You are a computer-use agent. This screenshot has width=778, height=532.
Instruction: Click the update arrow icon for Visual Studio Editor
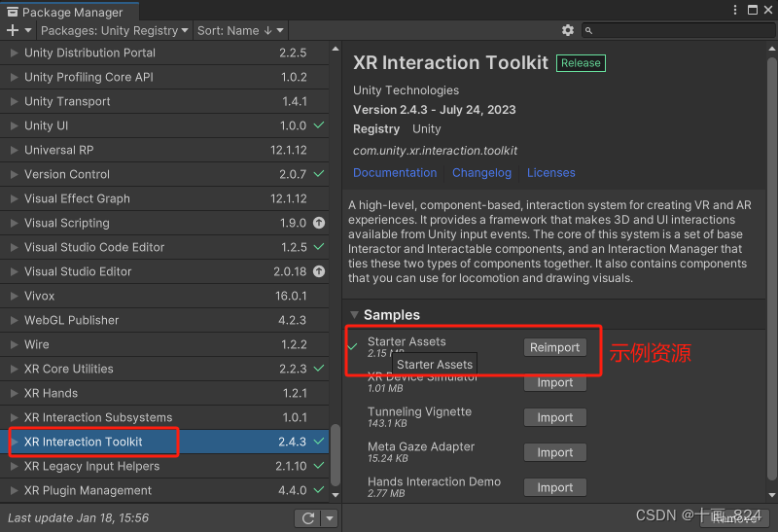click(x=319, y=271)
